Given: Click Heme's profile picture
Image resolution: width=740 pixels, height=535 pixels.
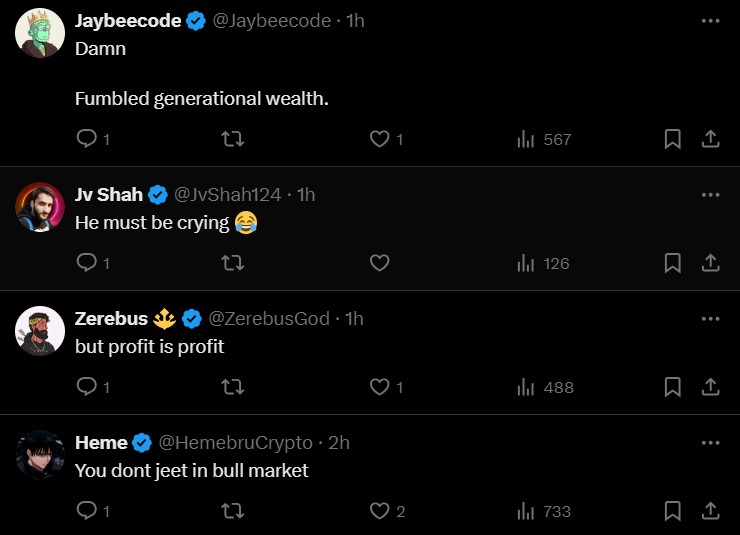Looking at the screenshot, I should tap(41, 456).
